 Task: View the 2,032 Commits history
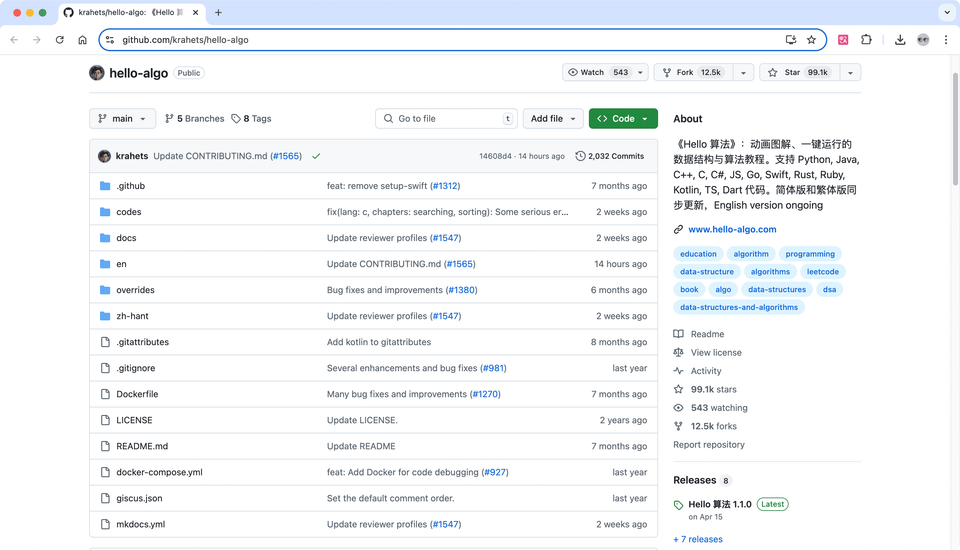(x=610, y=156)
